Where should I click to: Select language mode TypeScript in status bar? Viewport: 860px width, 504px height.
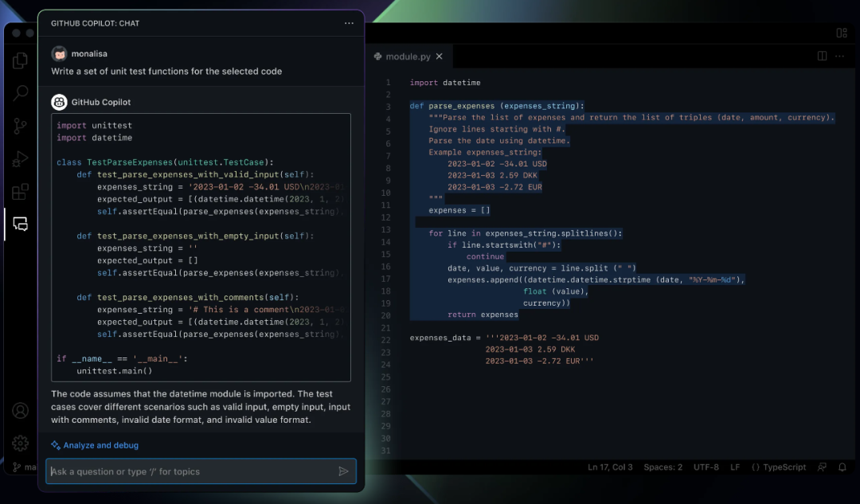pos(779,467)
